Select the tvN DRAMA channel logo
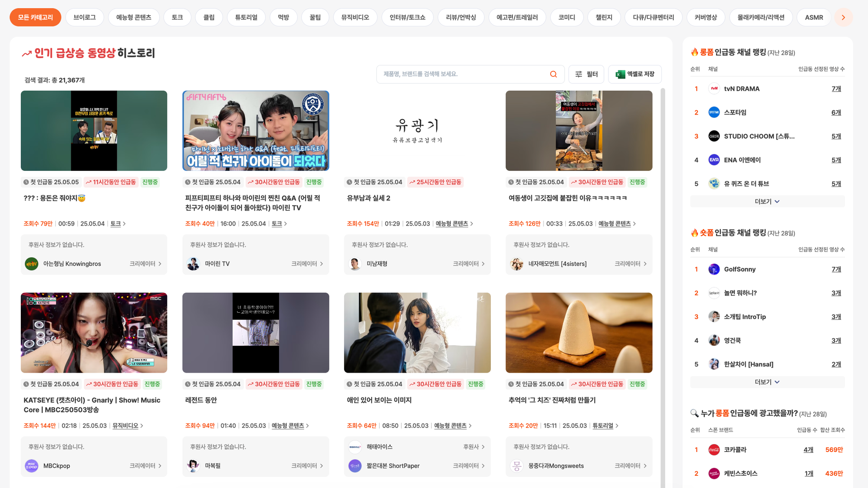This screenshot has height=488, width=868. [714, 88]
